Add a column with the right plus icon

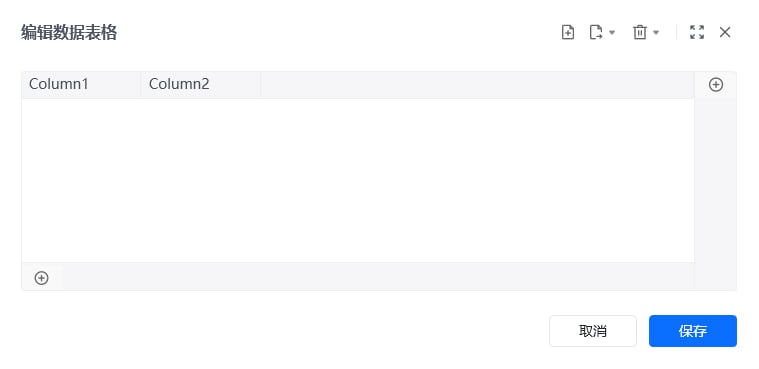pyautogui.click(x=716, y=85)
